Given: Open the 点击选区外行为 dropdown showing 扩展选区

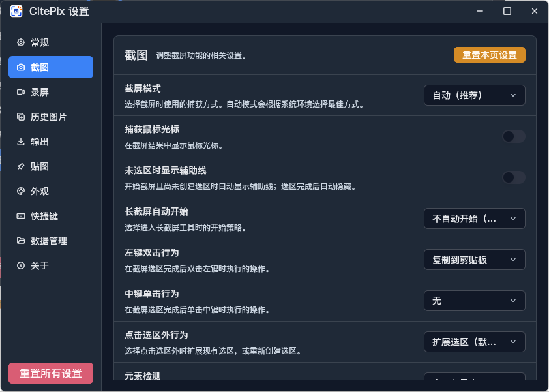Looking at the screenshot, I should [475, 342].
